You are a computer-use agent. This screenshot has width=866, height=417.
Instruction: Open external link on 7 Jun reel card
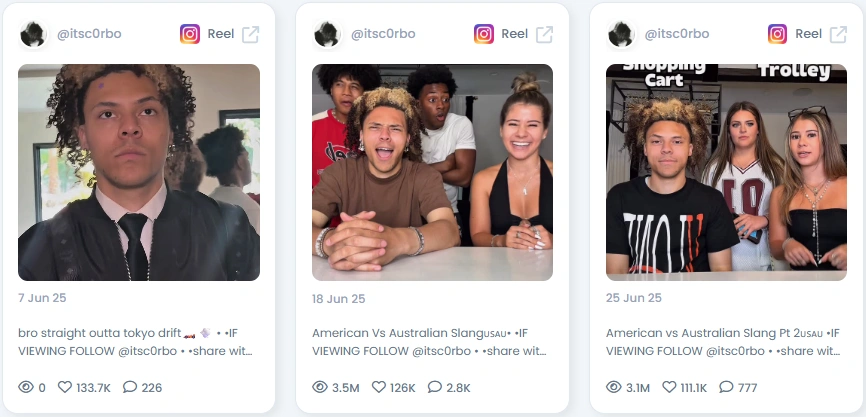[x=250, y=34]
